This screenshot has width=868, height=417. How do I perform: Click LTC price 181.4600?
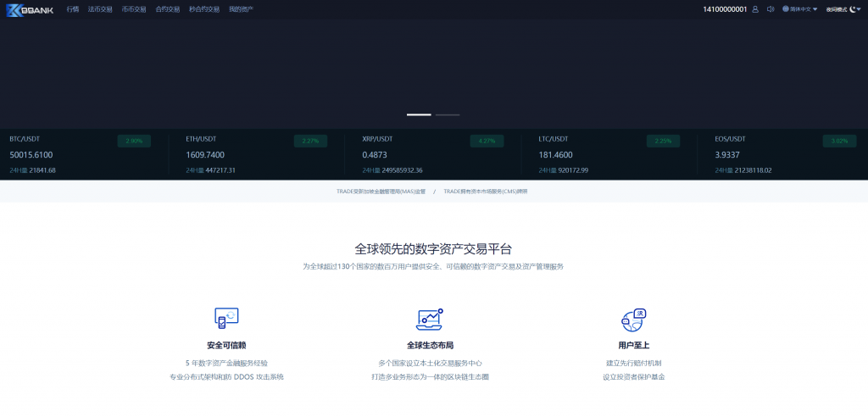[x=556, y=155]
